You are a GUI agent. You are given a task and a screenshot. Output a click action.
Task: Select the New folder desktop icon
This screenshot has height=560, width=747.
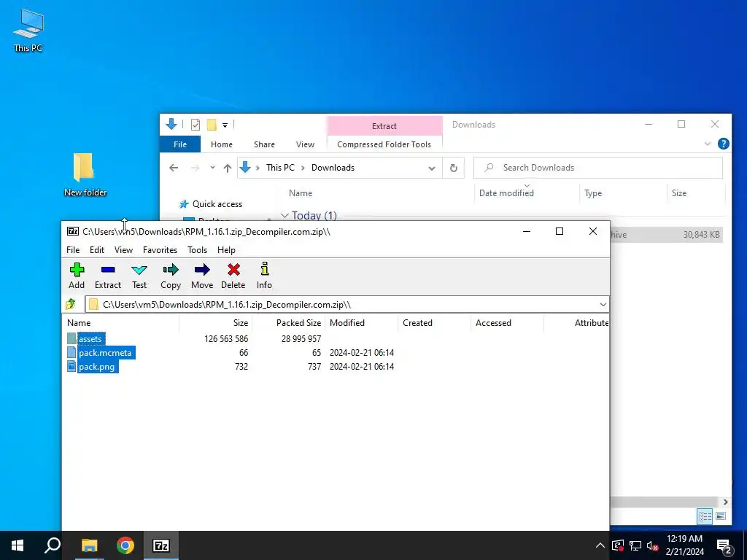85,174
